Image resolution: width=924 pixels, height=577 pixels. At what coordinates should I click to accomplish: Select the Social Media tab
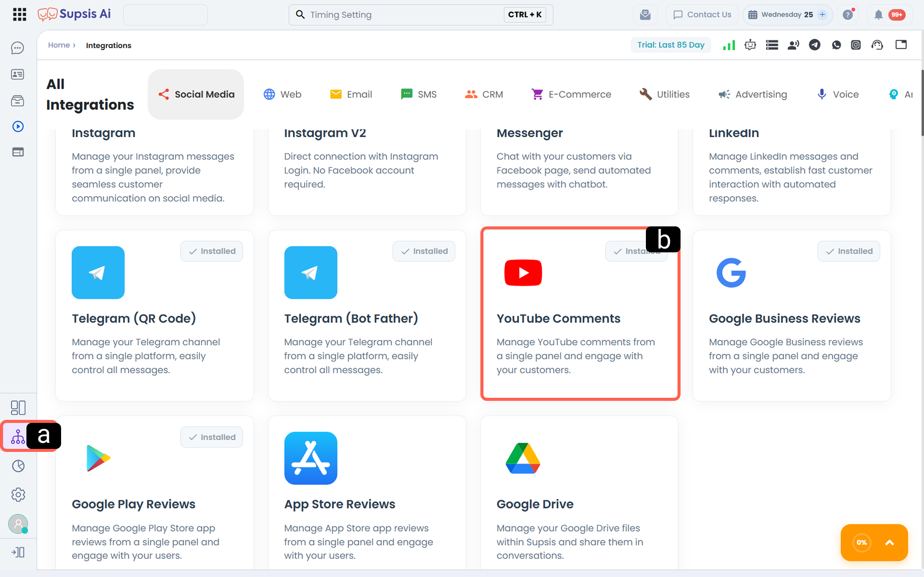[196, 94]
